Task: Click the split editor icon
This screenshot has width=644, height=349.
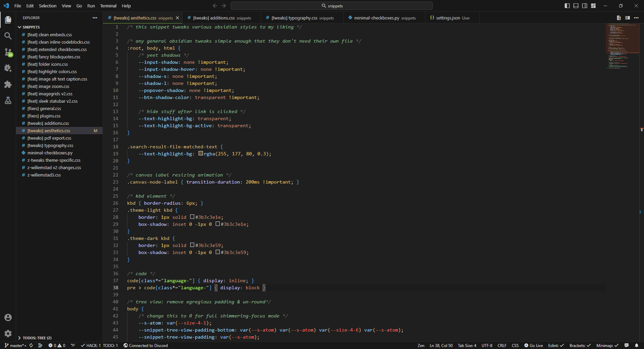Action: coord(628,18)
